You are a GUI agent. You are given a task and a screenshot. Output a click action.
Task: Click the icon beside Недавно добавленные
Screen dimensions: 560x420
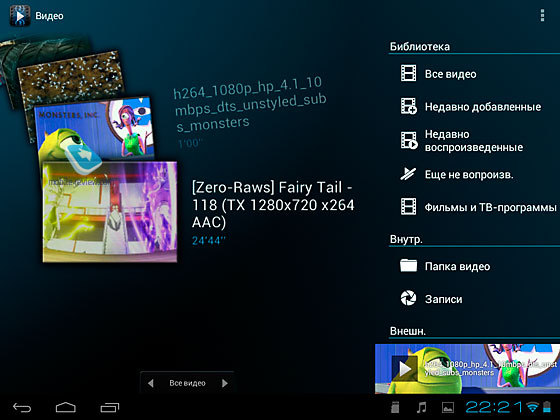(409, 106)
